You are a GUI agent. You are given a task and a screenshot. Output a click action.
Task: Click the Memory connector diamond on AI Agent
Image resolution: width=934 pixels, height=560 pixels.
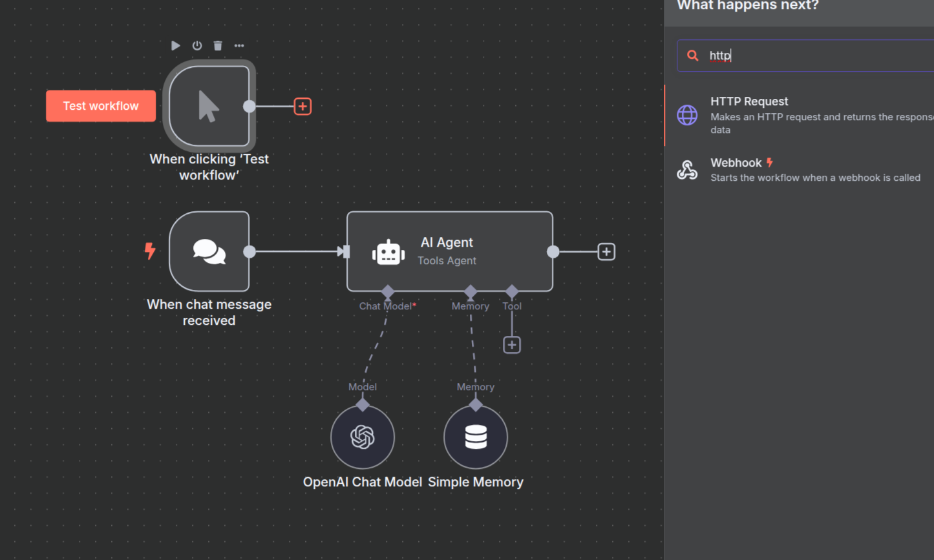pyautogui.click(x=471, y=292)
